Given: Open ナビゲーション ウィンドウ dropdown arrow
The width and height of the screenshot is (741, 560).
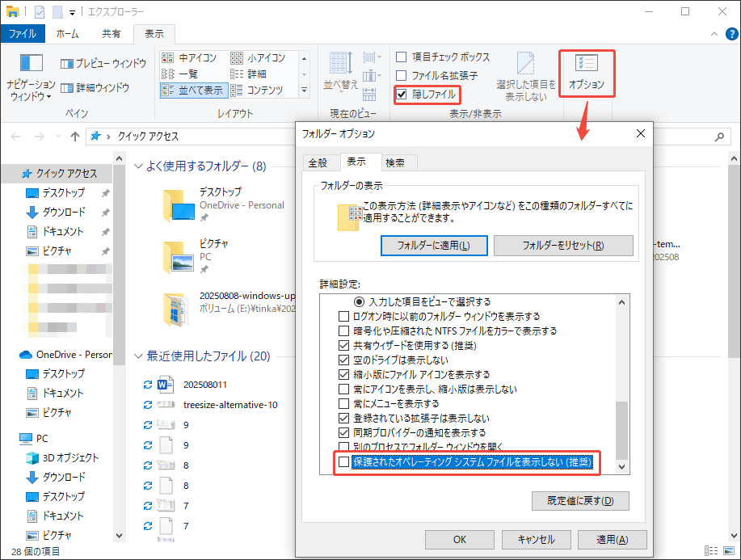Looking at the screenshot, I should [x=48, y=97].
